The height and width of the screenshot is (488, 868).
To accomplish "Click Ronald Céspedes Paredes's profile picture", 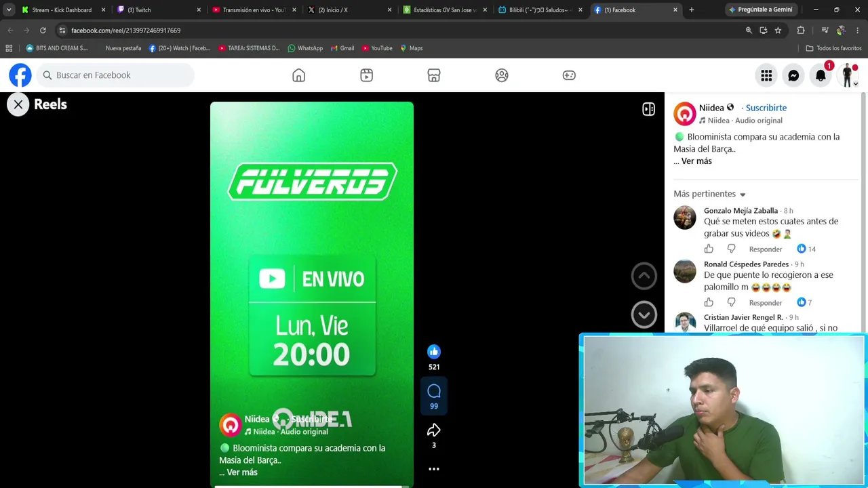I will coord(685,271).
